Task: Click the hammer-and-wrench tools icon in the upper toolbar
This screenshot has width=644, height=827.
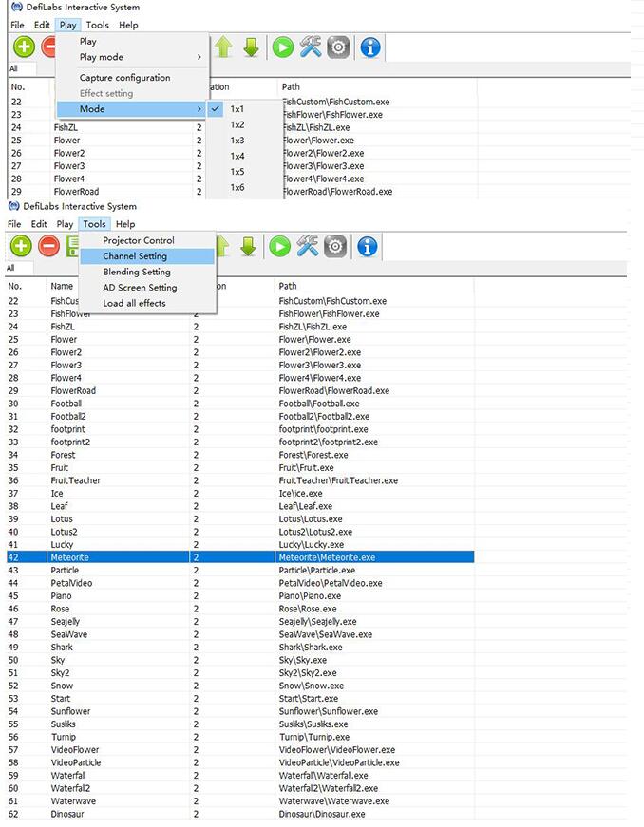Action: [311, 47]
